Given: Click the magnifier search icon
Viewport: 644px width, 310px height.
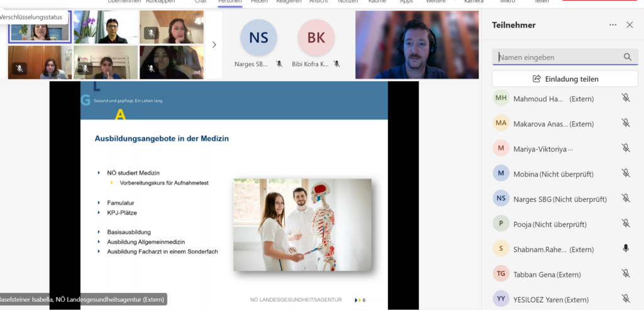Looking at the screenshot, I should coord(627,57).
